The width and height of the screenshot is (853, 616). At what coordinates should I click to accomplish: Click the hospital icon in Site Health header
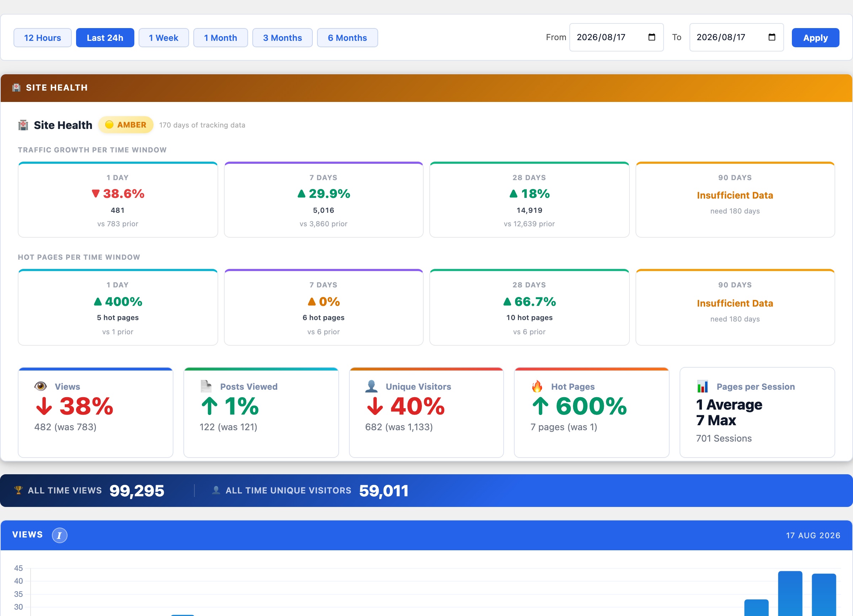[x=16, y=88]
